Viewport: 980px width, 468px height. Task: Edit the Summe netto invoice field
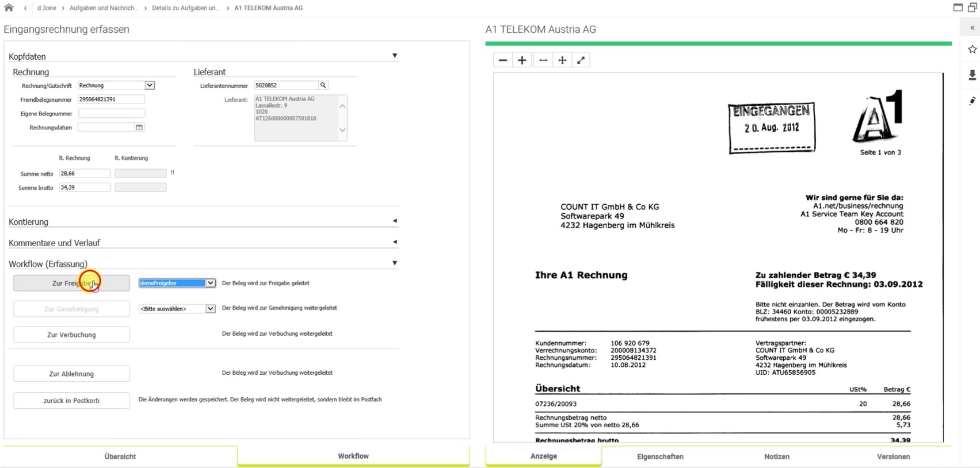coord(85,173)
